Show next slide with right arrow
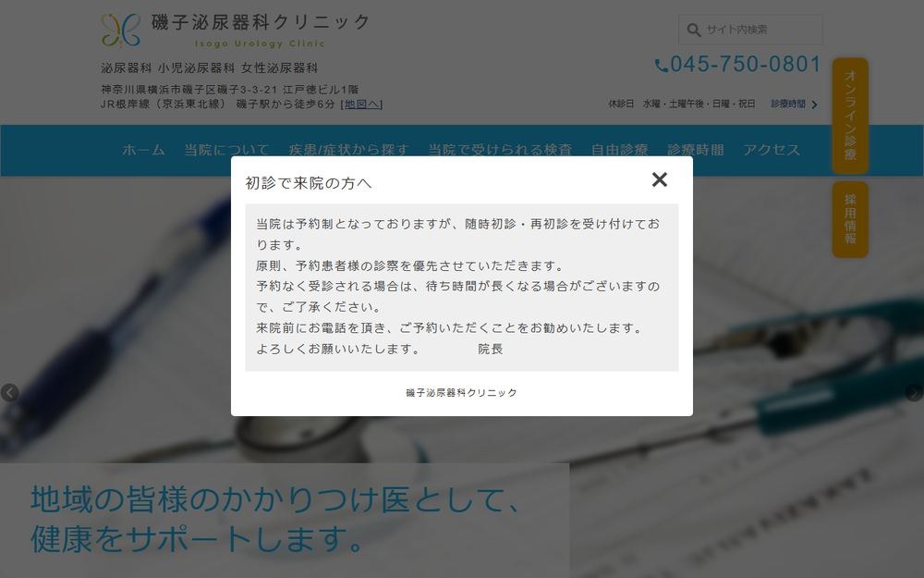 click(914, 393)
